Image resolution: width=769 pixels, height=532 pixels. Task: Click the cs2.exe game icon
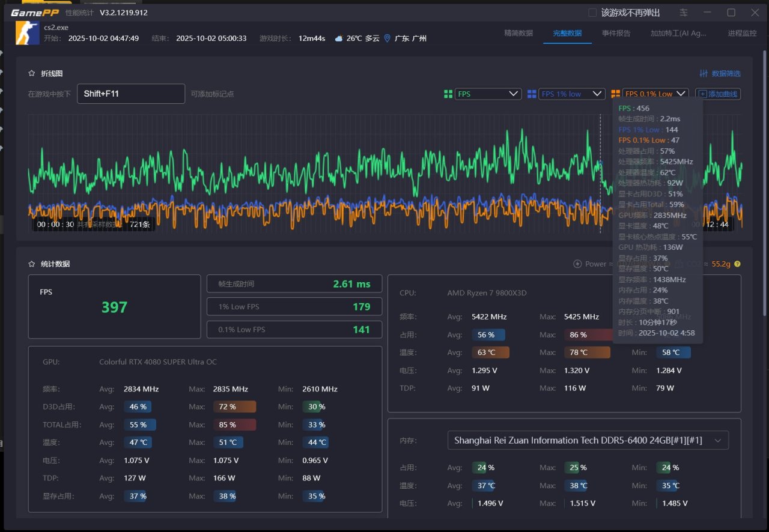point(28,32)
